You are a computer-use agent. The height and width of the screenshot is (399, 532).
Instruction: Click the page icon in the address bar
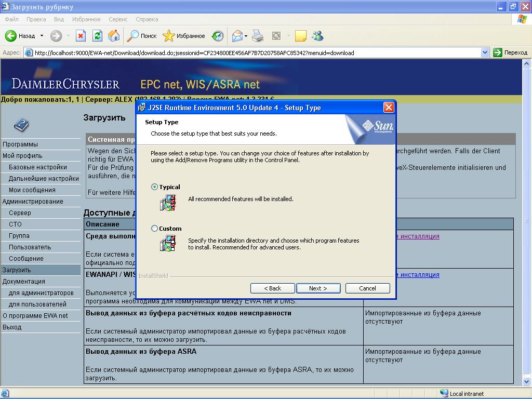(x=29, y=52)
